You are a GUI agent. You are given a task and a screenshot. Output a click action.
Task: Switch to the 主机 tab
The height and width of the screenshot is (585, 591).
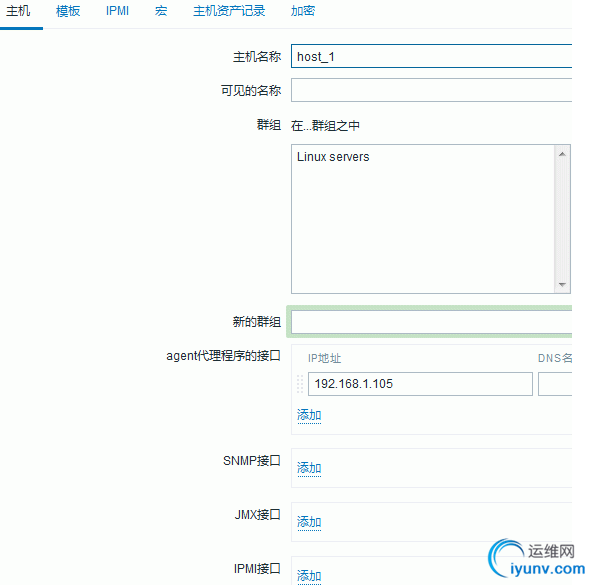(18, 11)
